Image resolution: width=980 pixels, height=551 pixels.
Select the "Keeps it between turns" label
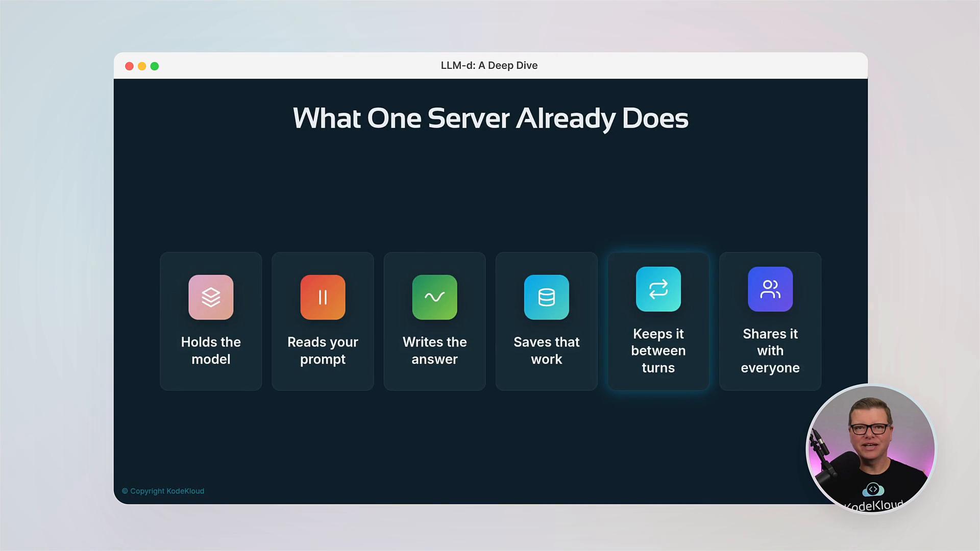coord(658,350)
